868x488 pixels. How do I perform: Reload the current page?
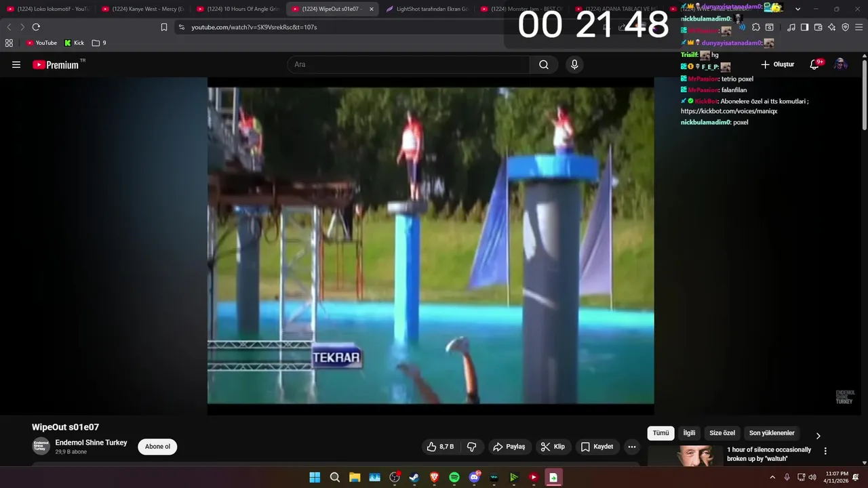point(36,27)
